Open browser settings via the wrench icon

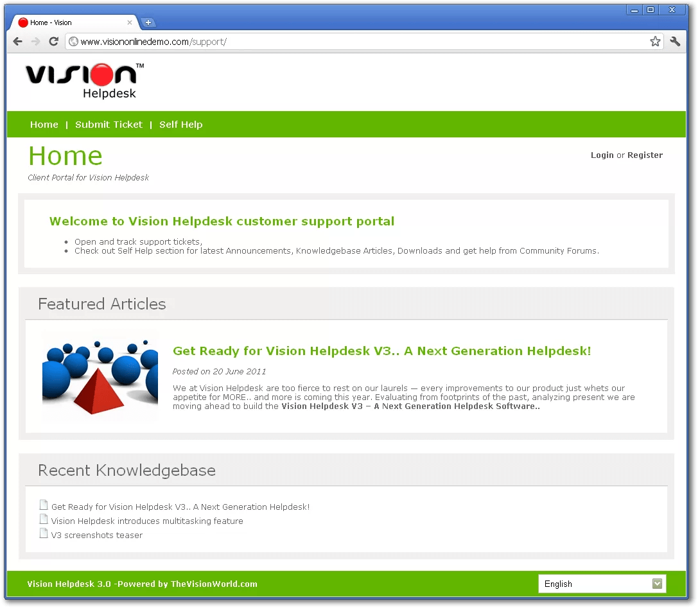point(675,41)
